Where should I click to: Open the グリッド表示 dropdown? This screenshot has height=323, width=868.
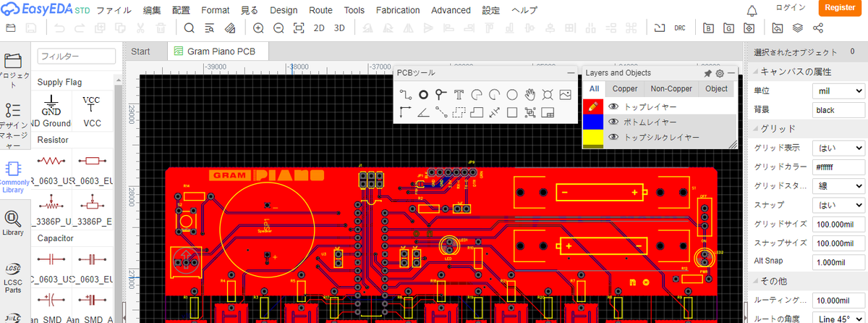[838, 148]
